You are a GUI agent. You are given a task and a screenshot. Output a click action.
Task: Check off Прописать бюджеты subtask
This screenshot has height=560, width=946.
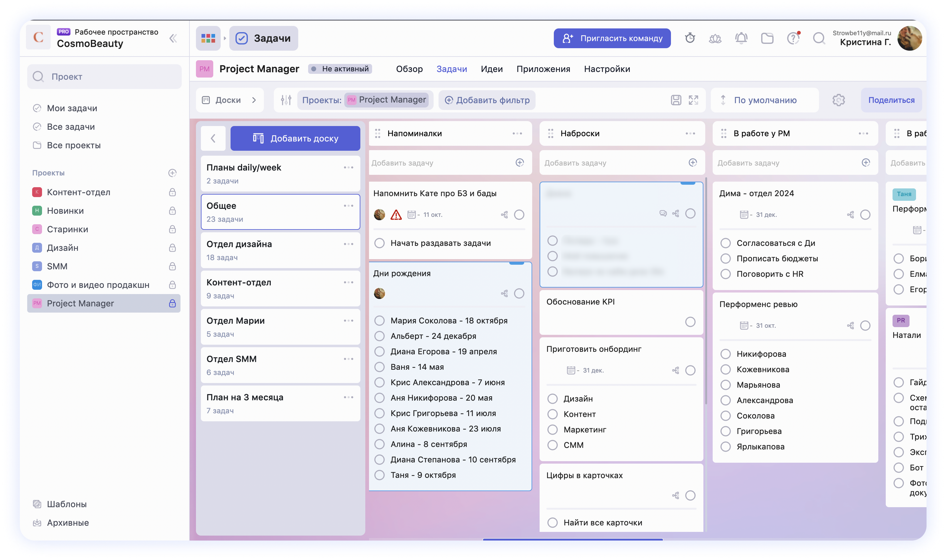726,259
